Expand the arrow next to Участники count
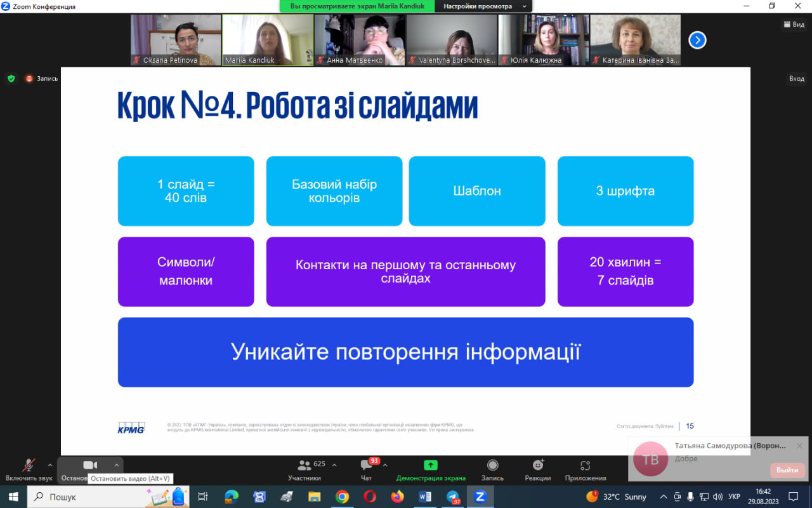Screen dimensions: 812x508 point(334,465)
